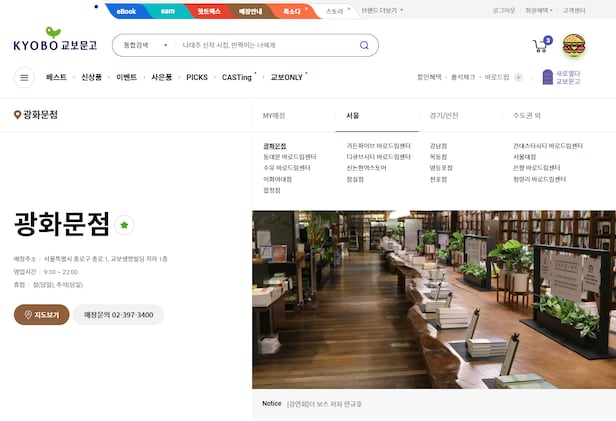Click the KYOBO 교보문고 logo
Screen dimensions: 616x421
[x=55, y=45]
